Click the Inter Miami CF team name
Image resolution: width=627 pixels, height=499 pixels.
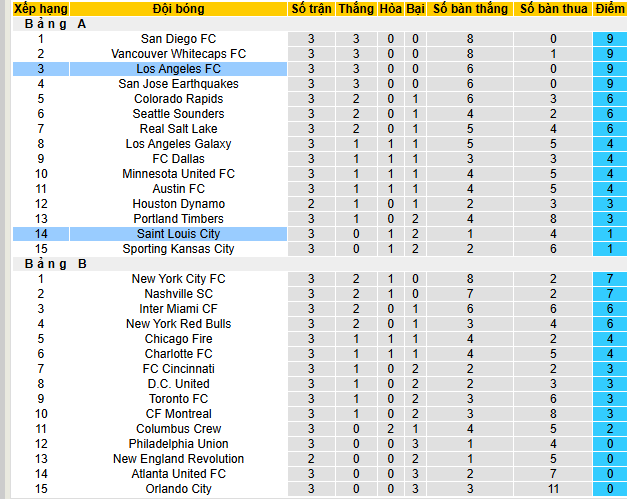tap(178, 309)
